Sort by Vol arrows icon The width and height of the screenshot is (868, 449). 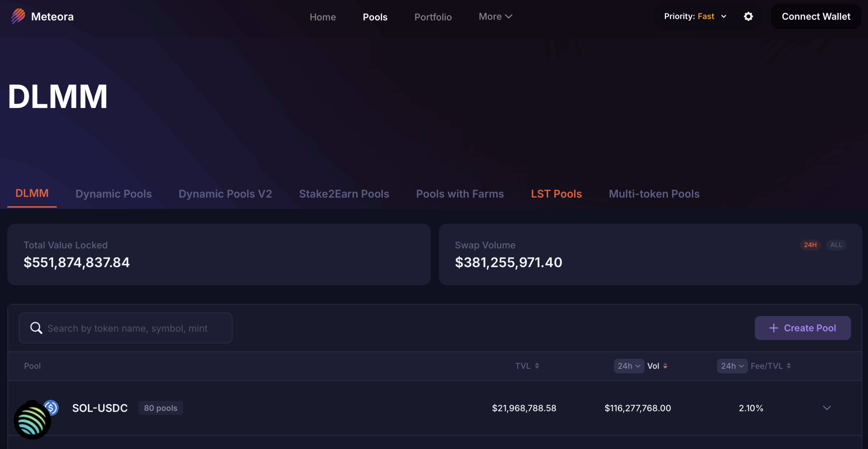click(x=665, y=366)
